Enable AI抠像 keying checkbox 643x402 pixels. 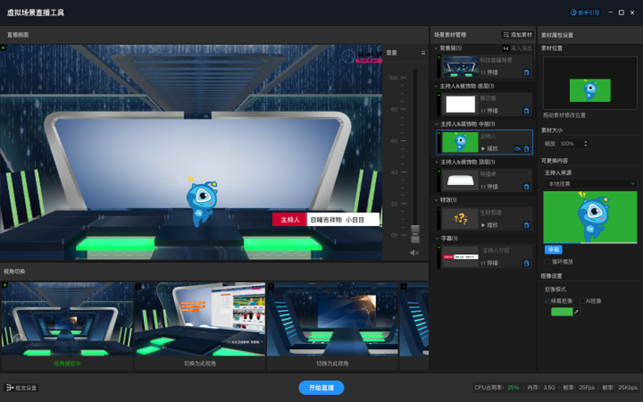(x=582, y=301)
